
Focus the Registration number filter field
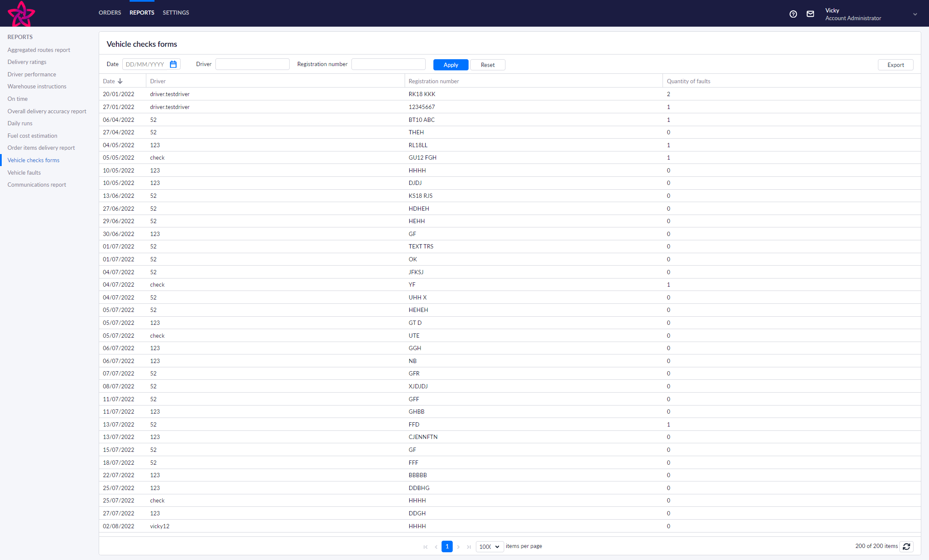[388, 64]
